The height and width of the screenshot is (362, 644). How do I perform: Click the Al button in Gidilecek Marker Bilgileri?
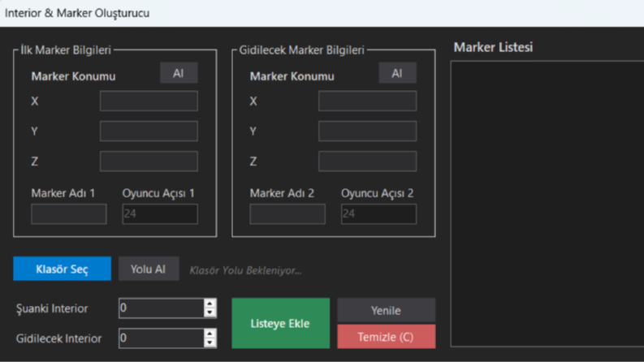click(397, 73)
